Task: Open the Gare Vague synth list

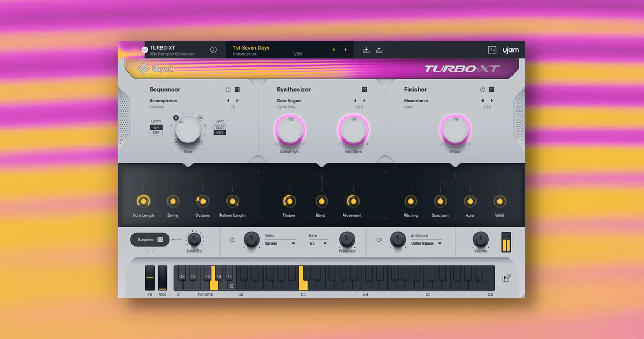Action: (289, 101)
